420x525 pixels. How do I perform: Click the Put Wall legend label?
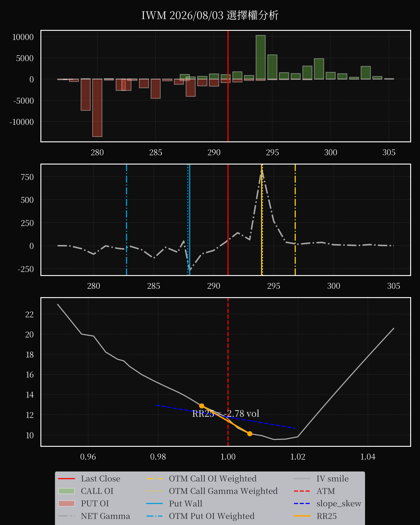tap(185, 503)
